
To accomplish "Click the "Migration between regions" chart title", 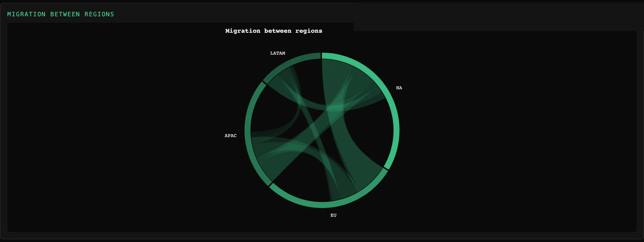I will (274, 31).
